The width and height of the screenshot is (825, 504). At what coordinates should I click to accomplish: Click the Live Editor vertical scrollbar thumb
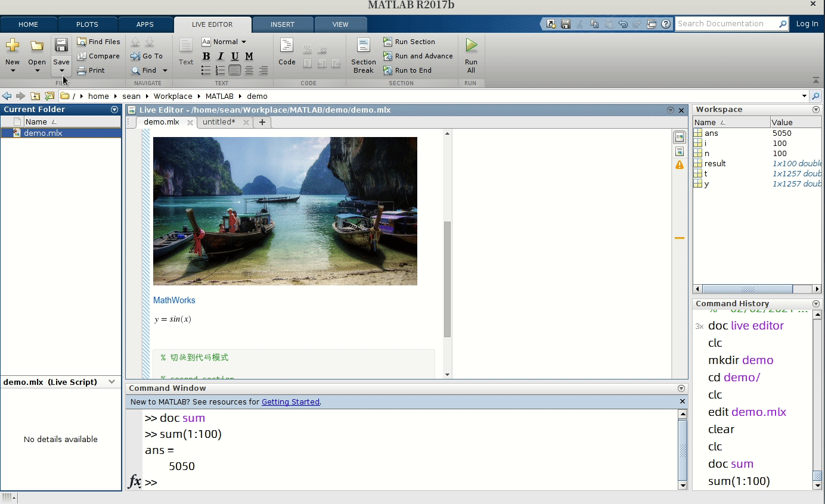447,279
